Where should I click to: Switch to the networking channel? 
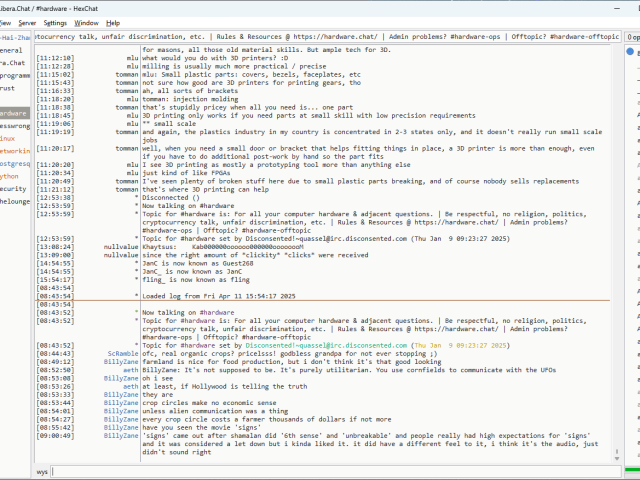pos(14,150)
